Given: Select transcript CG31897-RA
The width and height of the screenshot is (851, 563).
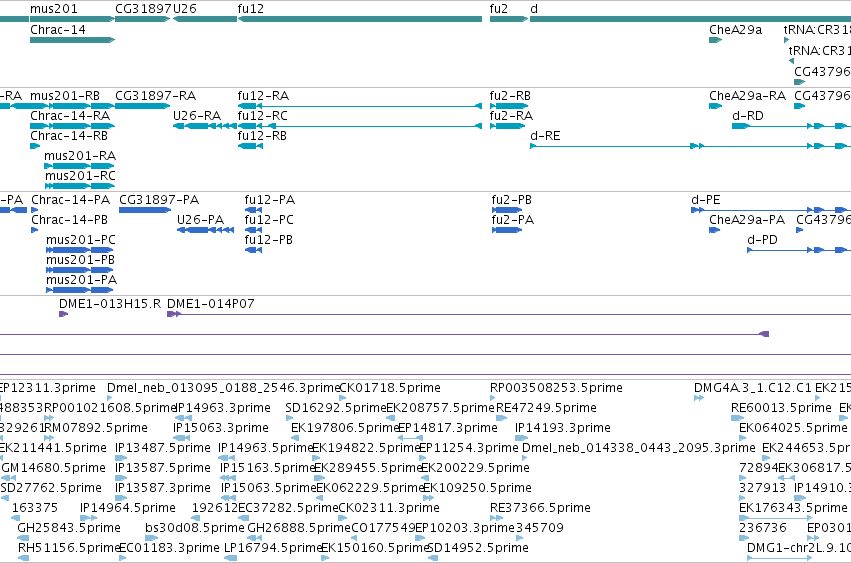Looking at the screenshot, I should pyautogui.click(x=155, y=96).
